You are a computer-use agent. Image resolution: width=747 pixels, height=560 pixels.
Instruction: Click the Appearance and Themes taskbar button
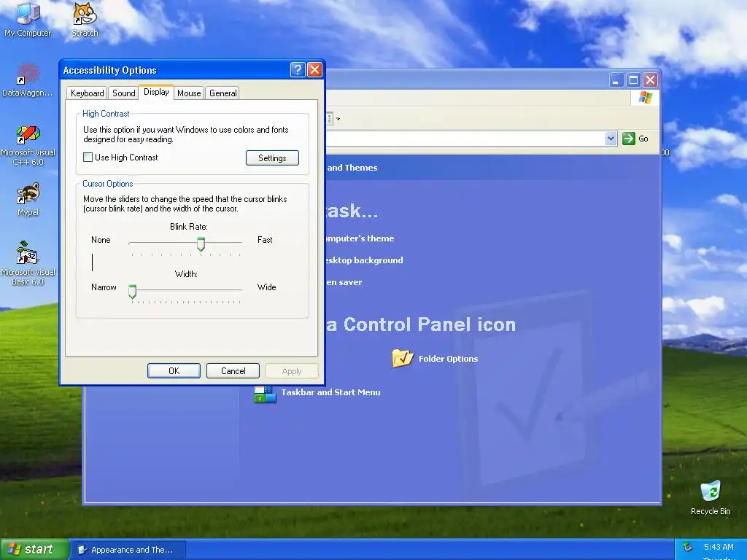tap(128, 550)
